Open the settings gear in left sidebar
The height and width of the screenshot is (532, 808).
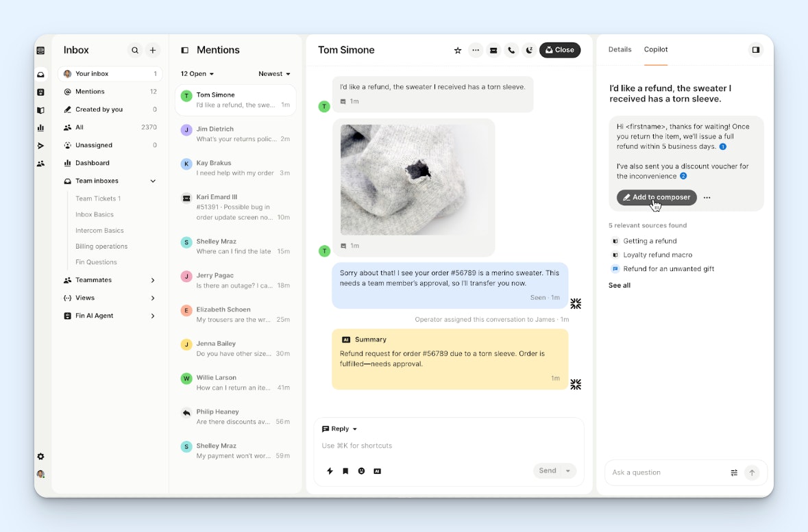click(x=40, y=457)
